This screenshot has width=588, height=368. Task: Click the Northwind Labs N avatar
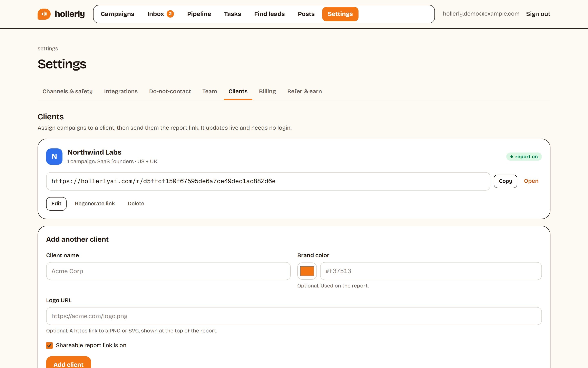(x=54, y=156)
